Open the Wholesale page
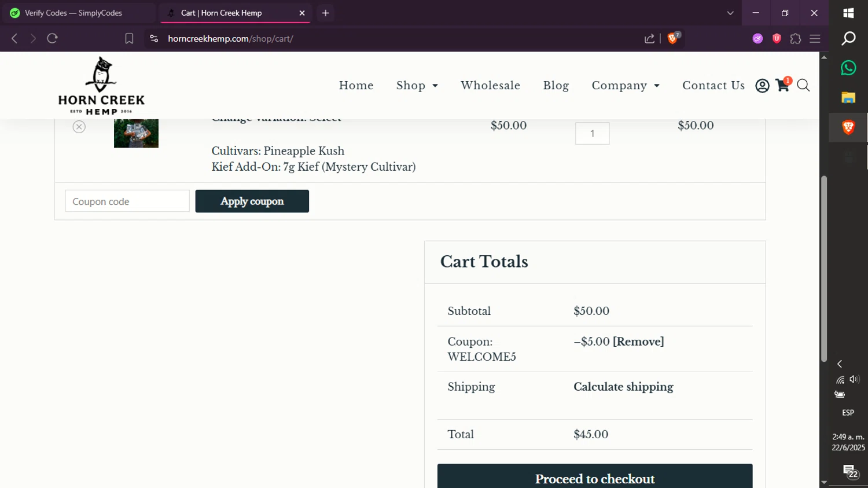Viewport: 868px width, 488px height. coord(490,86)
